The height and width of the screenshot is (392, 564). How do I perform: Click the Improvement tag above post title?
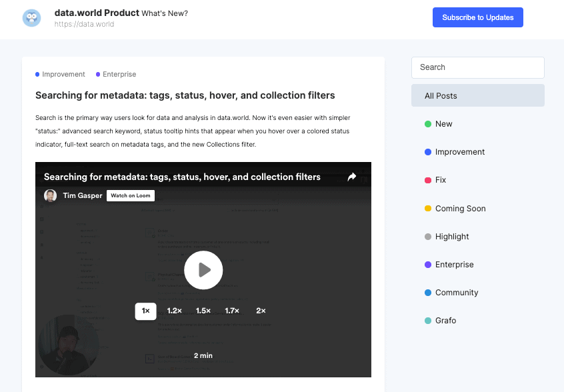pos(60,75)
